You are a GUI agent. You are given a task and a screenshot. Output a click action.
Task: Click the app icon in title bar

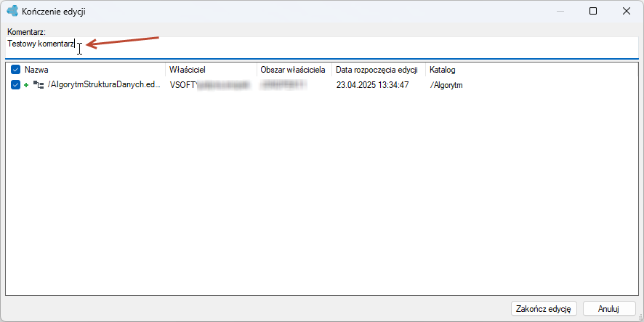click(x=12, y=11)
